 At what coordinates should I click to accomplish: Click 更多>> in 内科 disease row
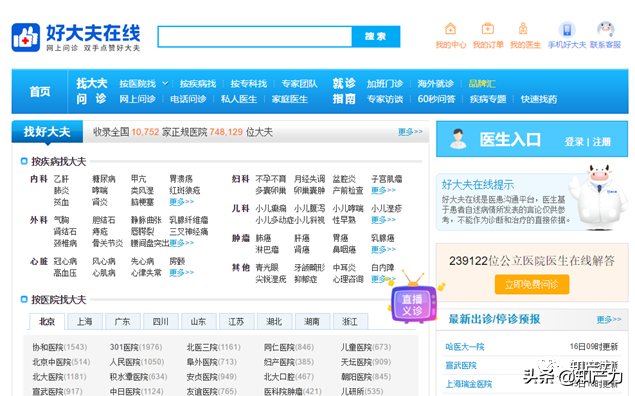tap(181, 202)
